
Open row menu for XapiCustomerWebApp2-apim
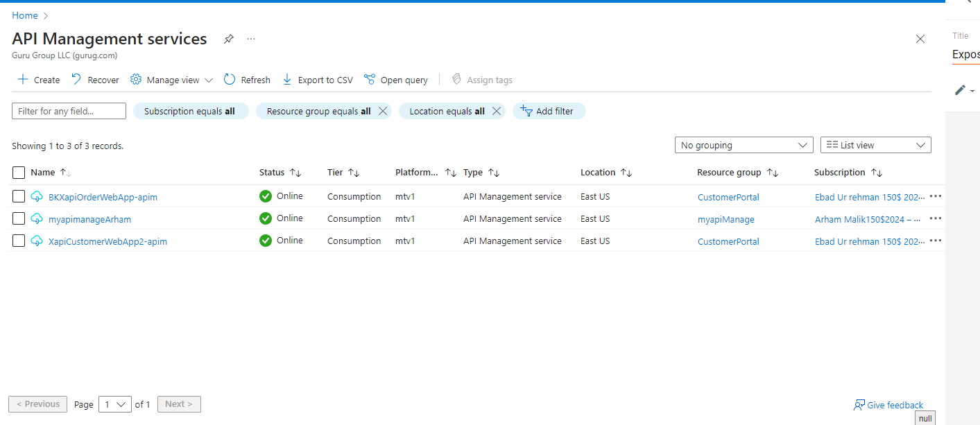click(x=936, y=241)
